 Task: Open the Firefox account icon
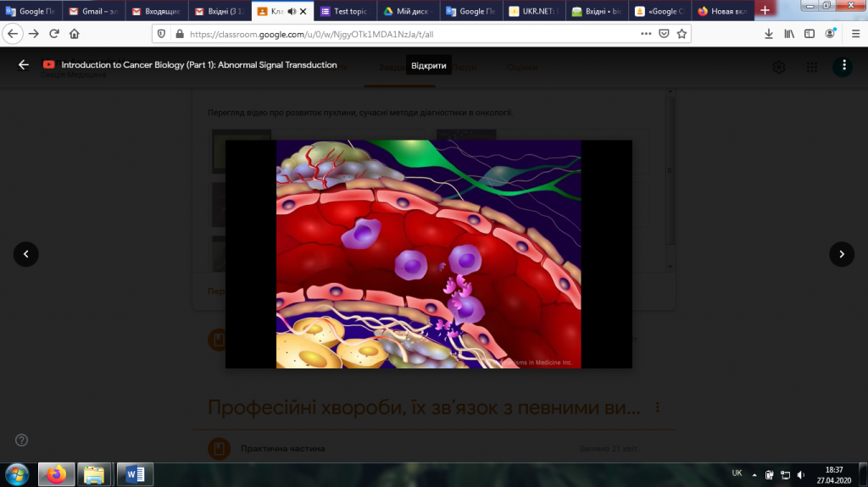coord(830,34)
